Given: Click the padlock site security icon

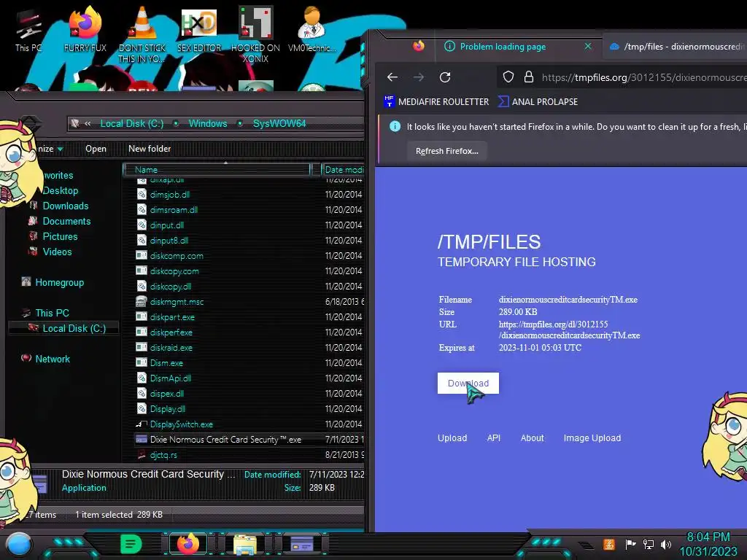Looking at the screenshot, I should pos(528,77).
